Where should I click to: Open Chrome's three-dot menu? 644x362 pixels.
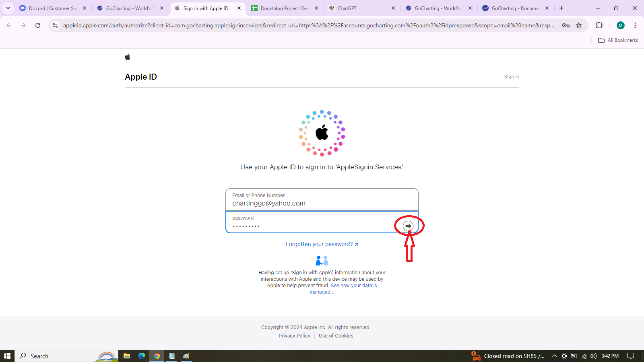[635, 25]
